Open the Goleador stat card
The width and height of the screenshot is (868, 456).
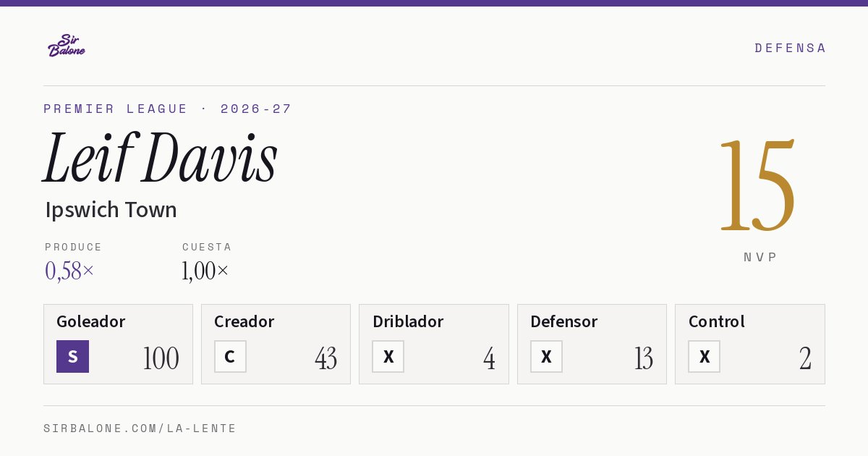tap(118, 344)
